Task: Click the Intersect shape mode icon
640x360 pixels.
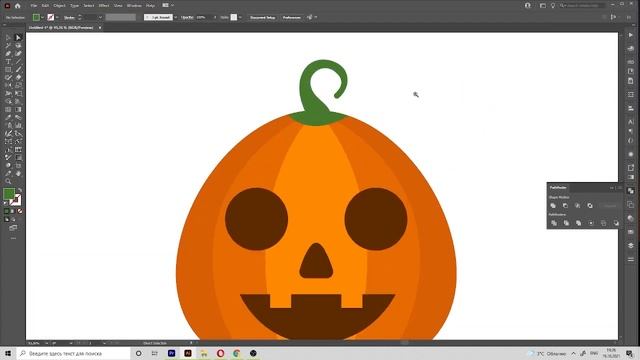Action: [x=578, y=205]
